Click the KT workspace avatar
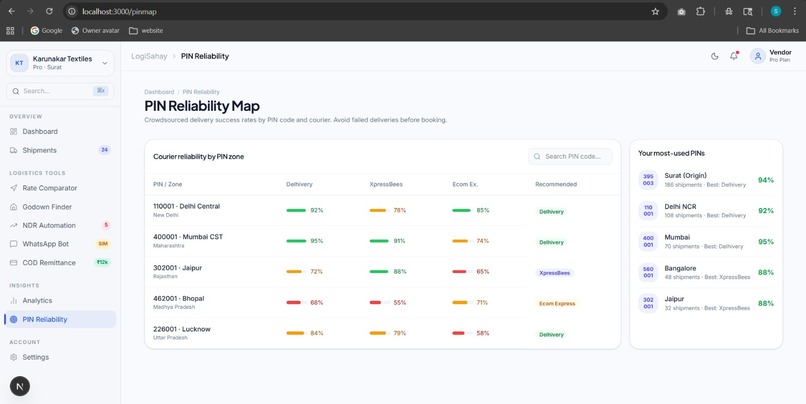 coord(19,63)
